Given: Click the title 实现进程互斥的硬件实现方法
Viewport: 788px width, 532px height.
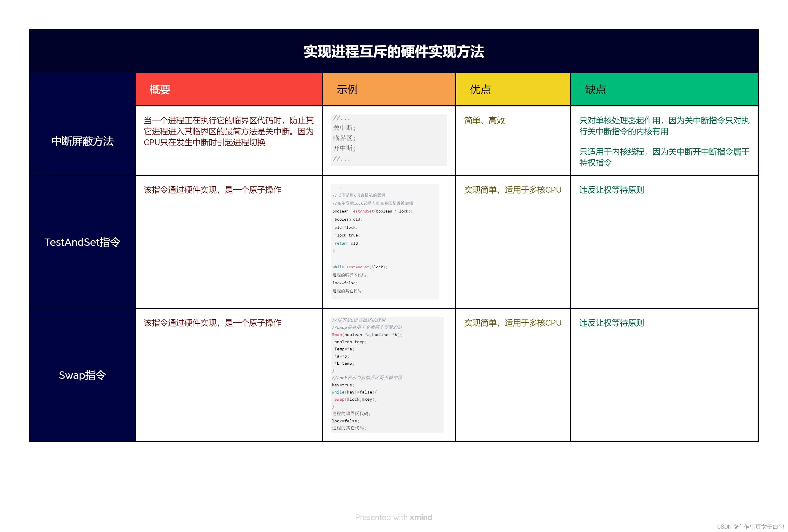Looking at the screenshot, I should pyautogui.click(x=394, y=51).
